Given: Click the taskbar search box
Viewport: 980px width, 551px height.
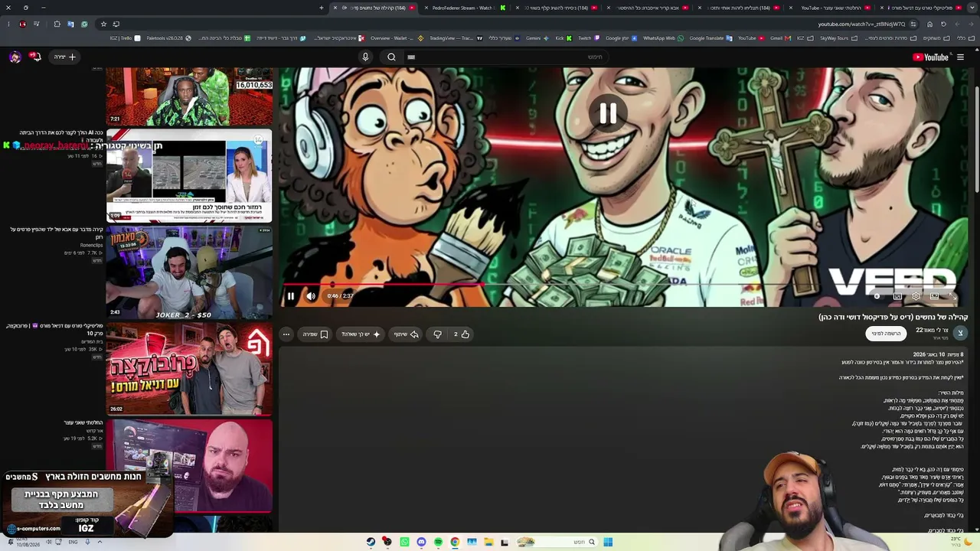Looking at the screenshot, I should (556, 543).
